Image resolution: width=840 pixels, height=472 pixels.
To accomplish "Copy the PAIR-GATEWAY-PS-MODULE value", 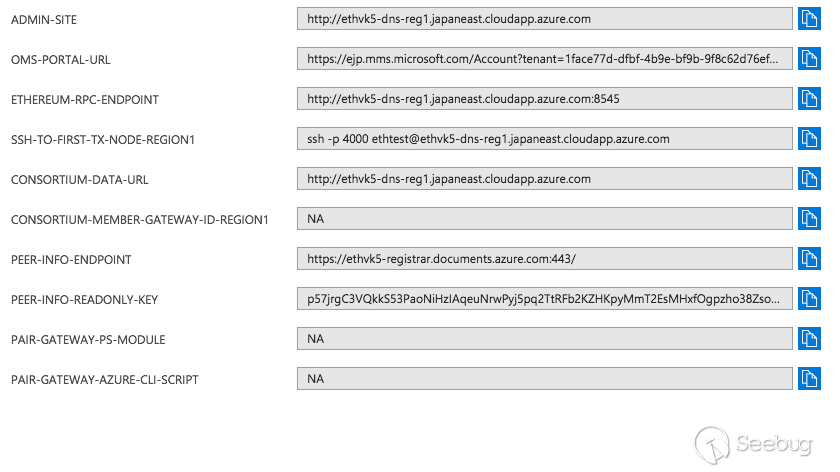I will pyautogui.click(x=808, y=339).
